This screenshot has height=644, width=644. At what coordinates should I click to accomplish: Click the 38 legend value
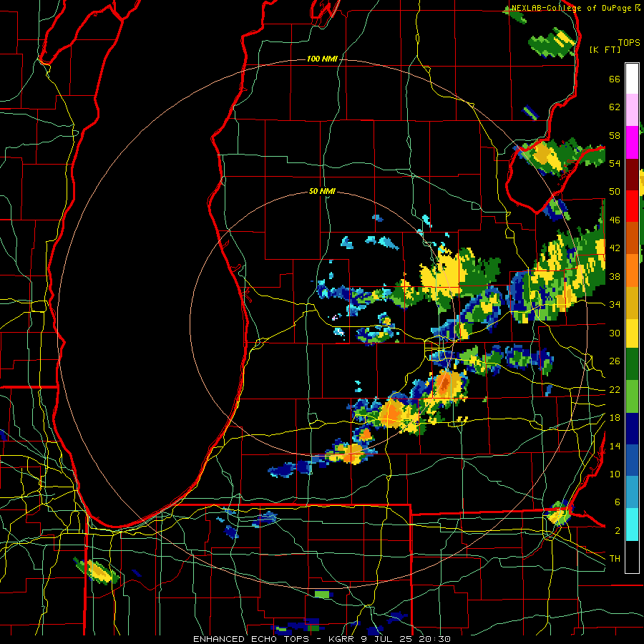615,276
